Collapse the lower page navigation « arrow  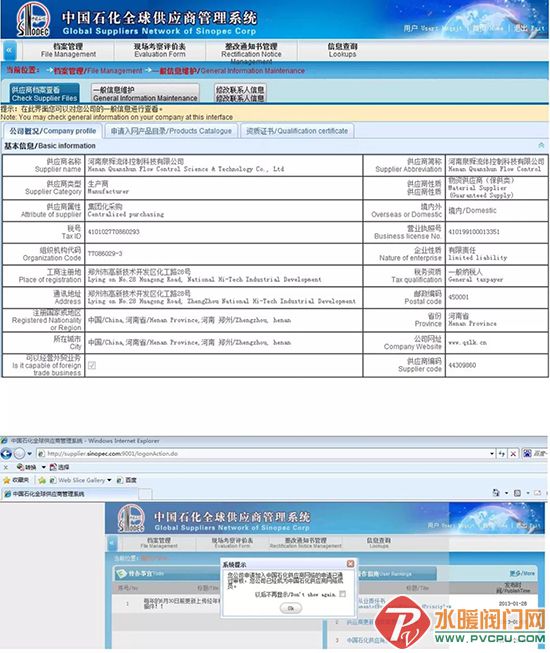(x=111, y=543)
